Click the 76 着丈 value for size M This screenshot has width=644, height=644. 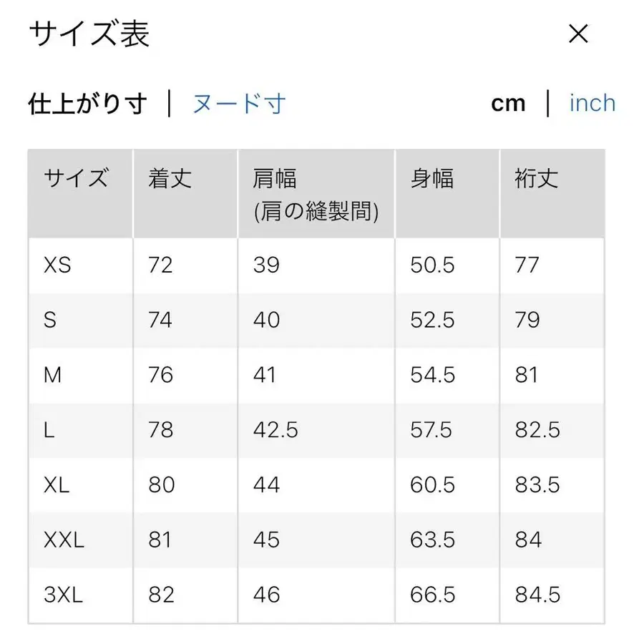(162, 375)
